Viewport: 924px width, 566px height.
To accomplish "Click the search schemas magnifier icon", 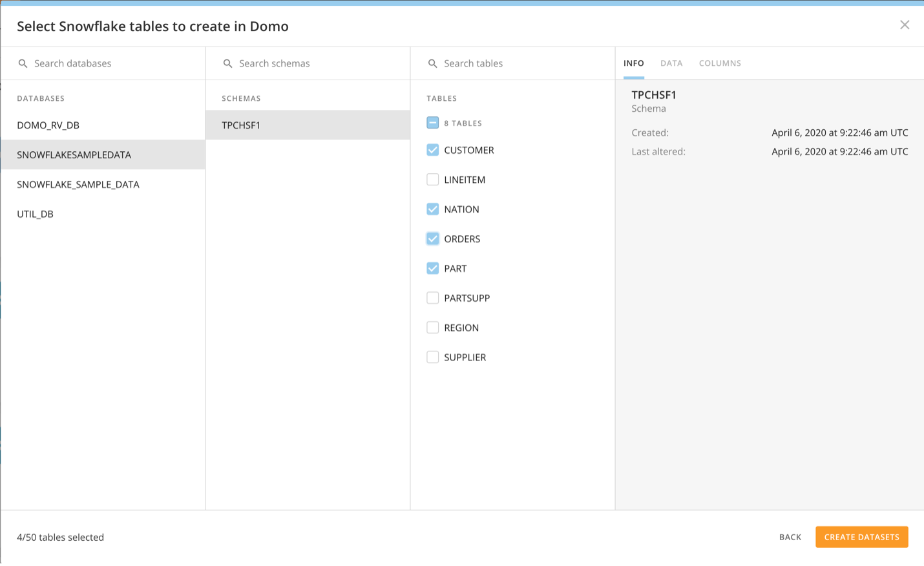I will 227,63.
